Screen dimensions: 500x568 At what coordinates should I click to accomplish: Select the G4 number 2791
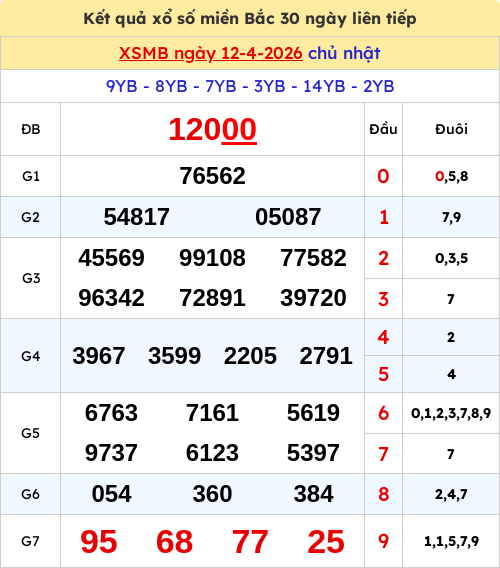click(x=326, y=356)
